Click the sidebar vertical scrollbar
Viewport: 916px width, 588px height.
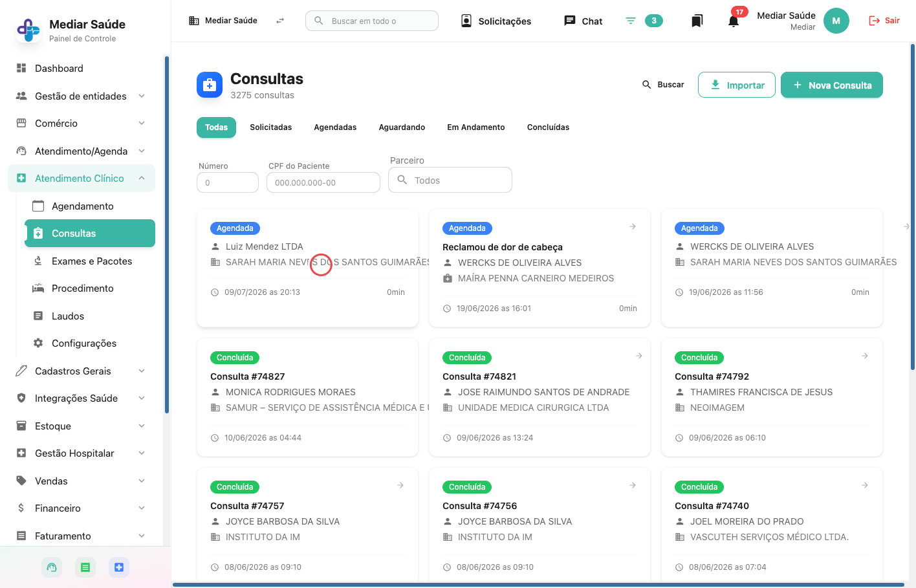(167, 234)
